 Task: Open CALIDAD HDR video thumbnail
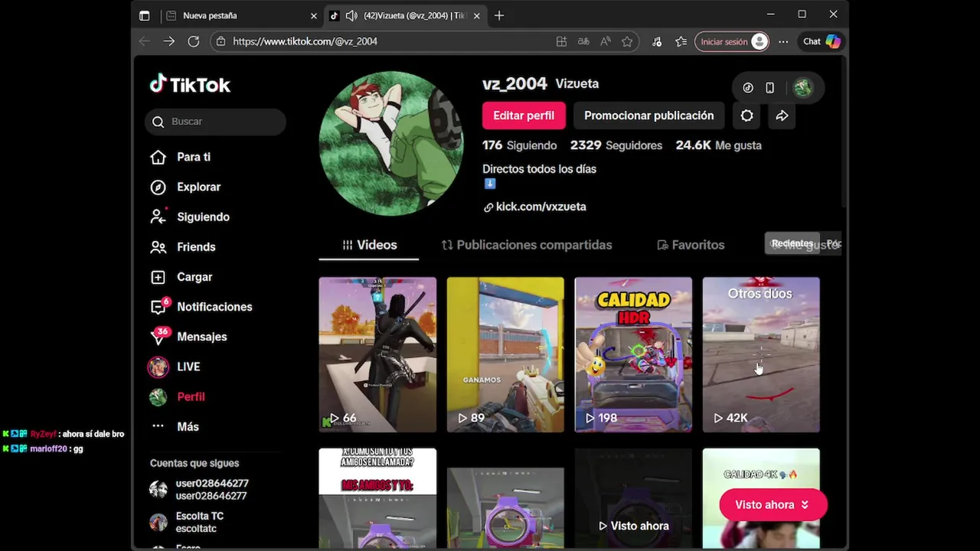click(633, 354)
